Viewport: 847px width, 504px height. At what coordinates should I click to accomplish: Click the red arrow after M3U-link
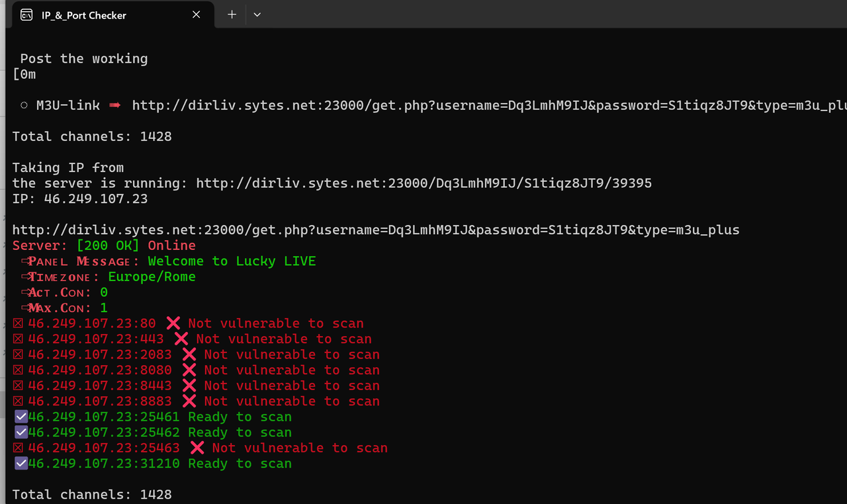(x=115, y=105)
